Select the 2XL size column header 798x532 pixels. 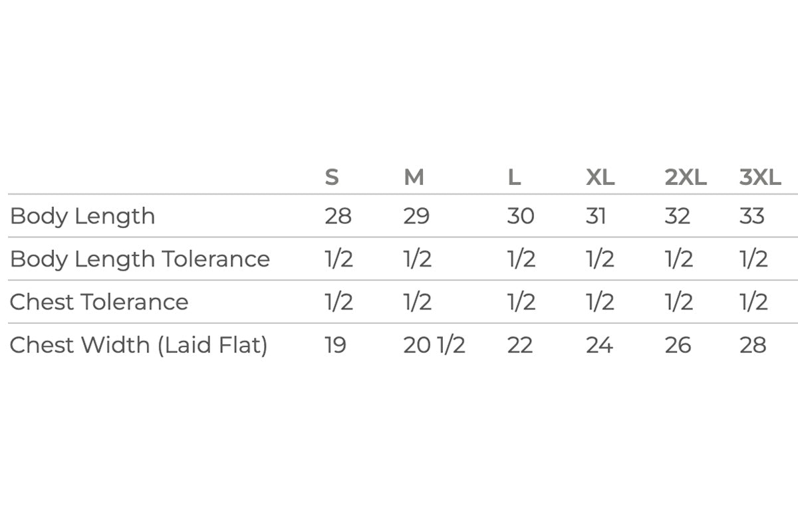pos(686,178)
